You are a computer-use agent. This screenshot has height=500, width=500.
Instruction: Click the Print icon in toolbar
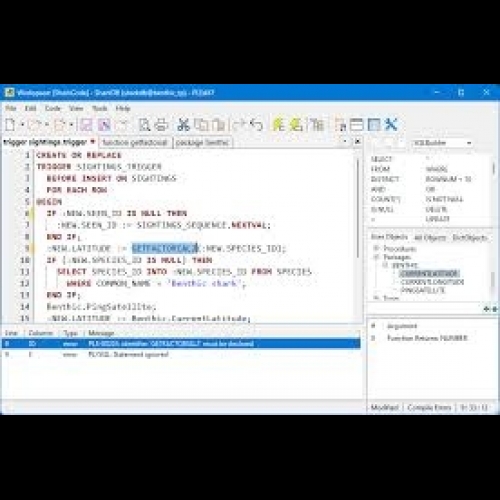click(x=162, y=125)
